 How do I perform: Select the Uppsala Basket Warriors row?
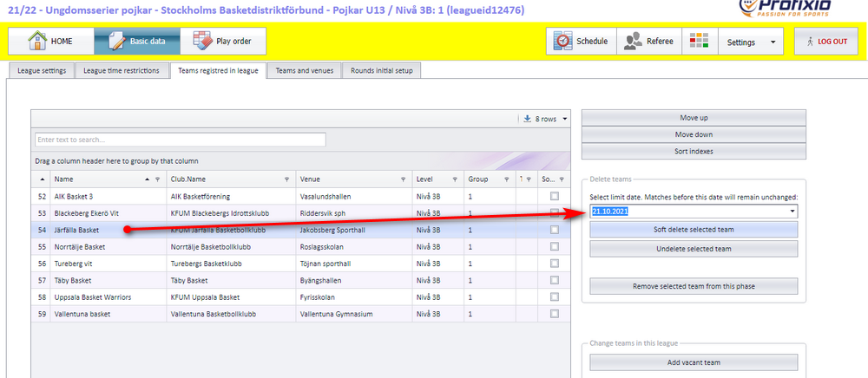(300, 297)
